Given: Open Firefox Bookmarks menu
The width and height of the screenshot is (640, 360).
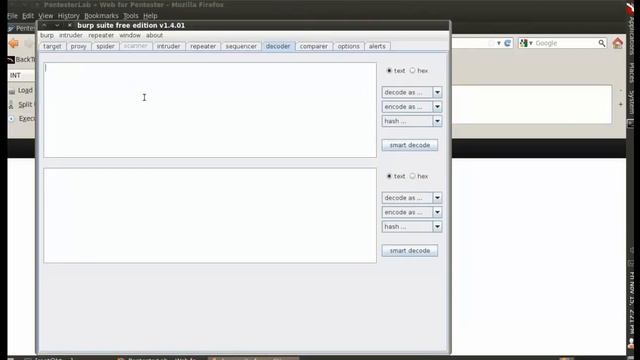Looking at the screenshot, I should tap(101, 16).
